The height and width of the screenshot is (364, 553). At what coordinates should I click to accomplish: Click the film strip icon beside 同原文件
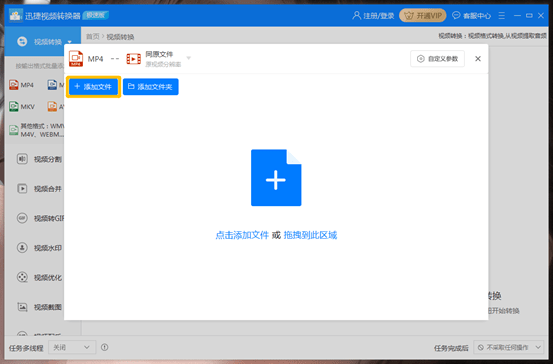point(134,59)
